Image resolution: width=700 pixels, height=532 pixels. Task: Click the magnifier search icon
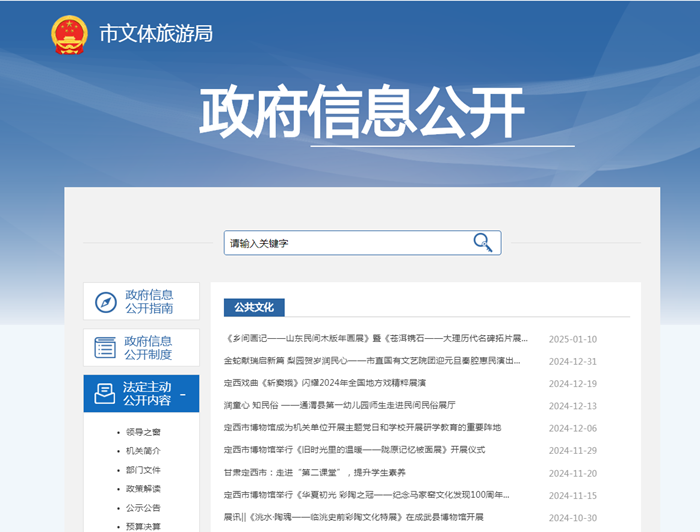pos(483,242)
